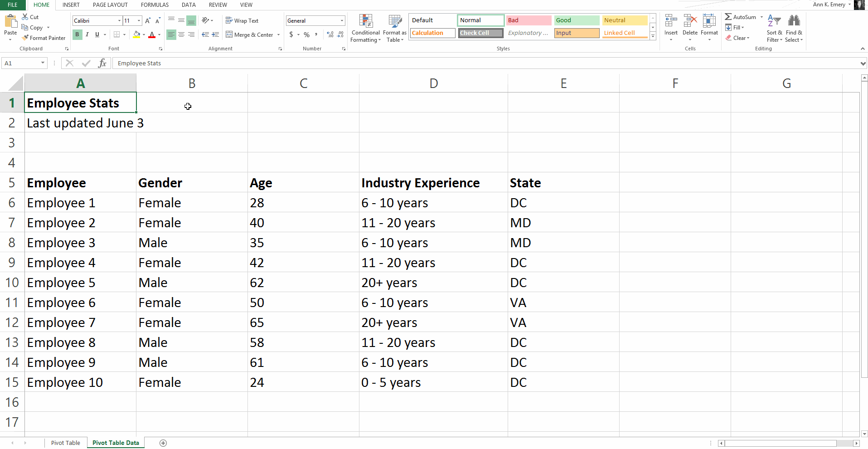Image resolution: width=868 pixels, height=449 pixels.
Task: Apply bold formatting
Action: point(77,34)
